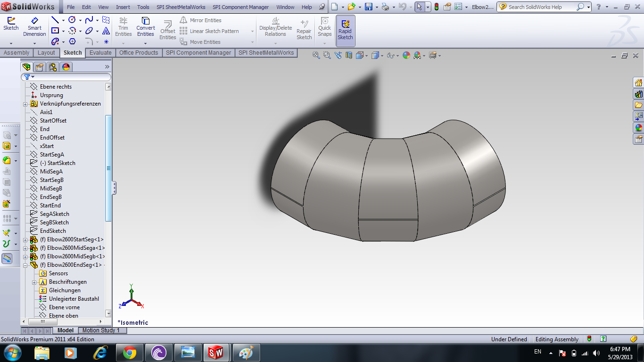Activate the Rapid Sketch tool

345,30
